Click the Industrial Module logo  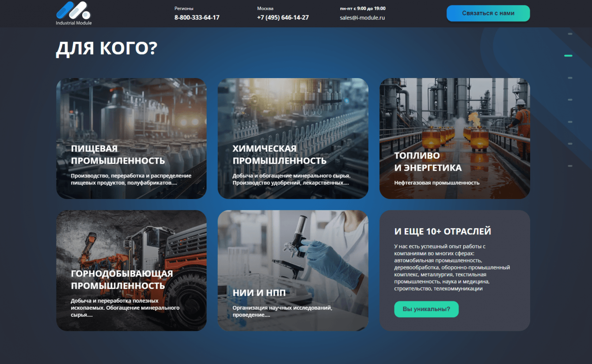(74, 13)
